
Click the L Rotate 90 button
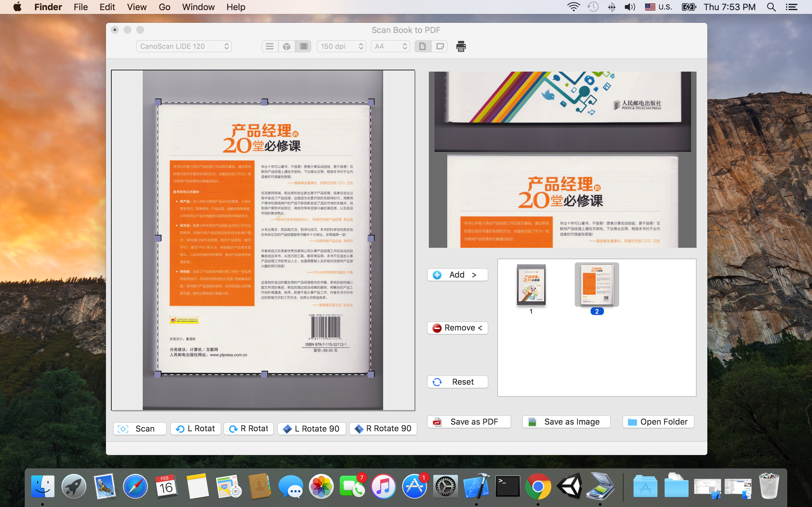311,428
